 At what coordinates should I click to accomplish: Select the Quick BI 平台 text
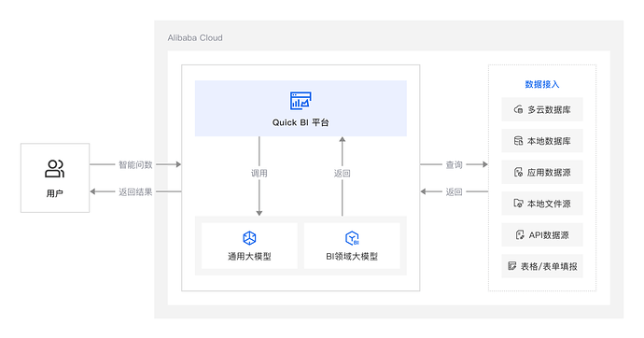pos(301,122)
